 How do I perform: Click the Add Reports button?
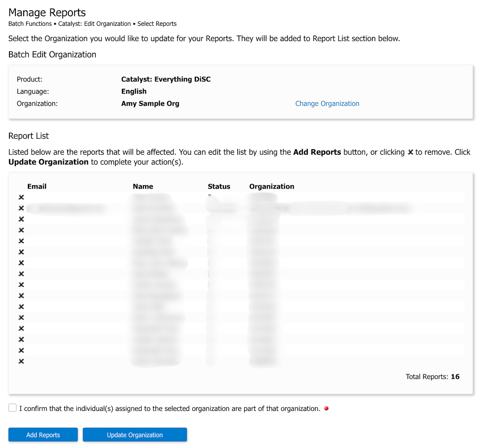(x=43, y=435)
